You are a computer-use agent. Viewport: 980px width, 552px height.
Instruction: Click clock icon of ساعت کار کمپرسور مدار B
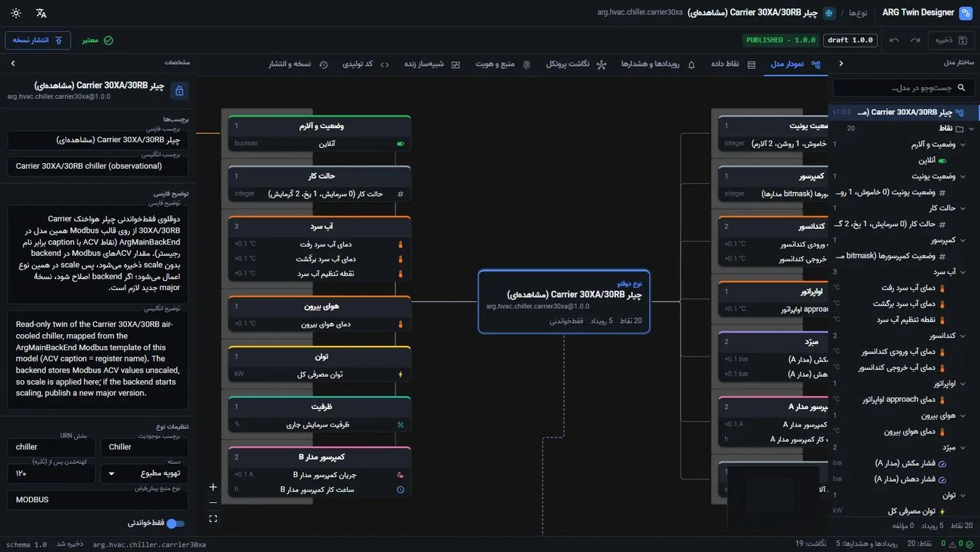pyautogui.click(x=400, y=490)
